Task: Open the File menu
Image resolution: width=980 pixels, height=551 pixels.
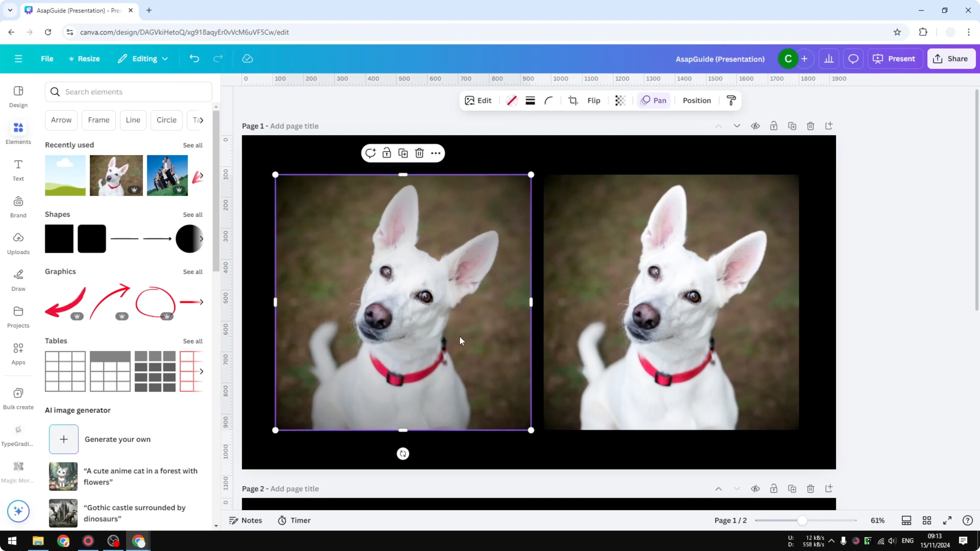Action: click(x=47, y=59)
